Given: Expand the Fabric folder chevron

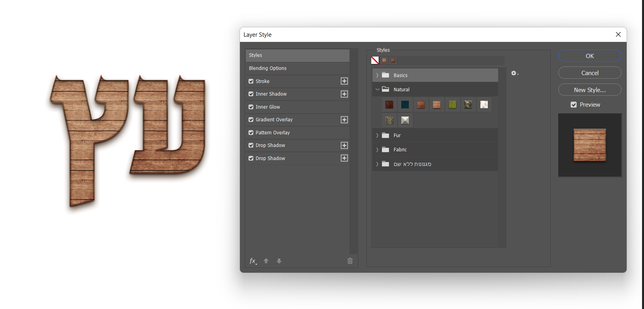Looking at the screenshot, I should [x=377, y=150].
